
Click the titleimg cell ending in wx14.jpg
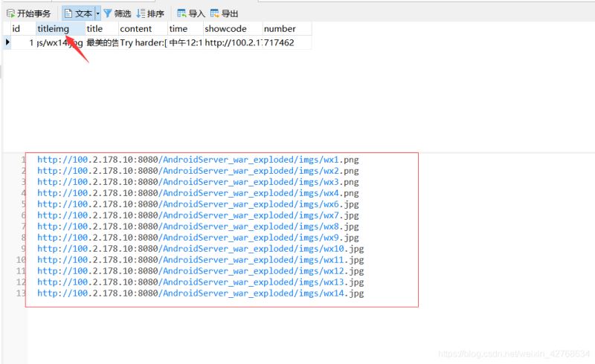(59, 42)
